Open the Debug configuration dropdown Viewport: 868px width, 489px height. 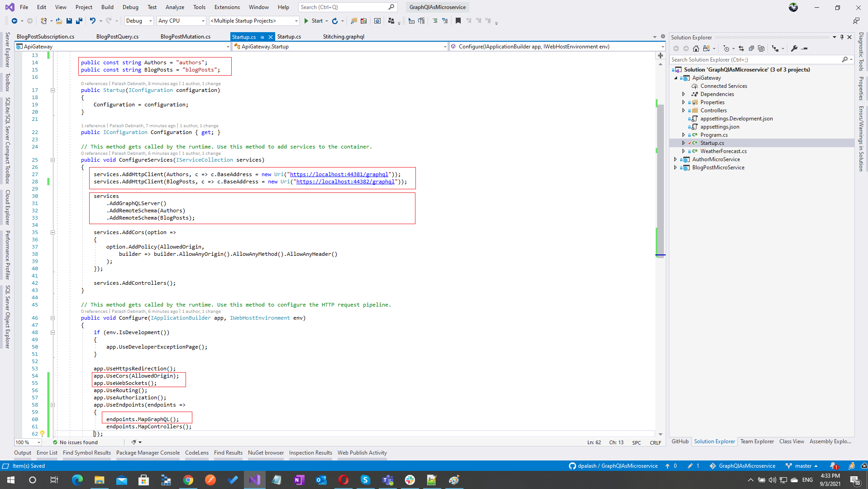tap(139, 21)
